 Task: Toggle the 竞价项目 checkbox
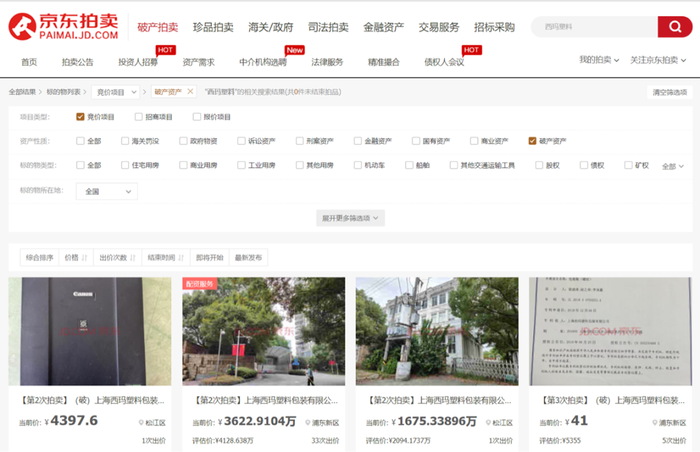(80, 117)
